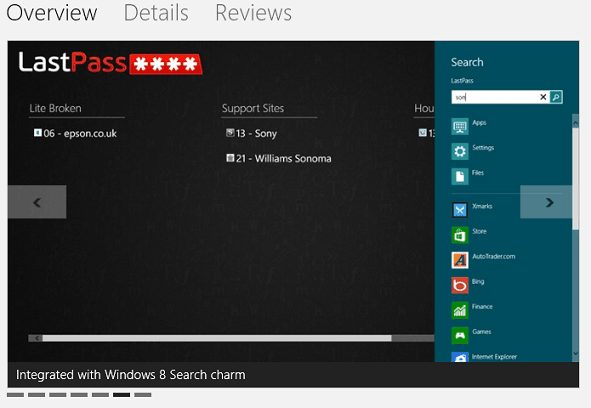
Task: Go to the previous screenshot arrow
Action: point(37,202)
